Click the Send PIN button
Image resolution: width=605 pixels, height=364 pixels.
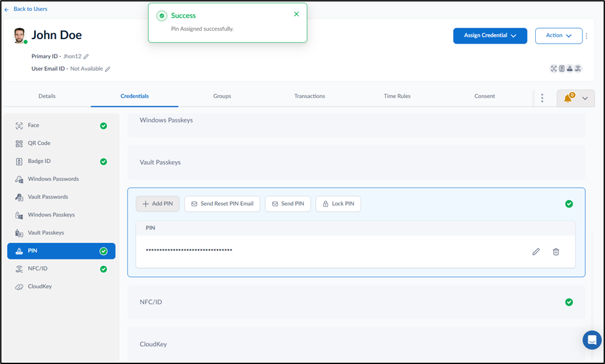[x=288, y=204]
